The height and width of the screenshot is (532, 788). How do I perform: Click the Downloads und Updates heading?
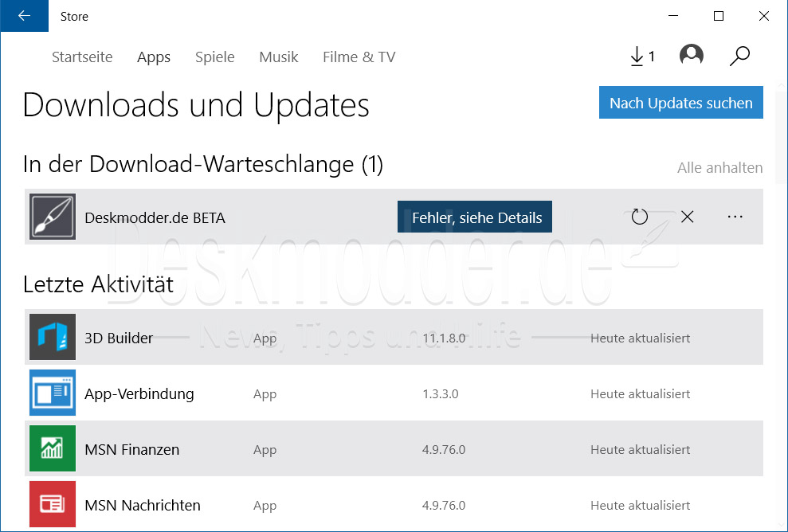pyautogui.click(x=196, y=105)
